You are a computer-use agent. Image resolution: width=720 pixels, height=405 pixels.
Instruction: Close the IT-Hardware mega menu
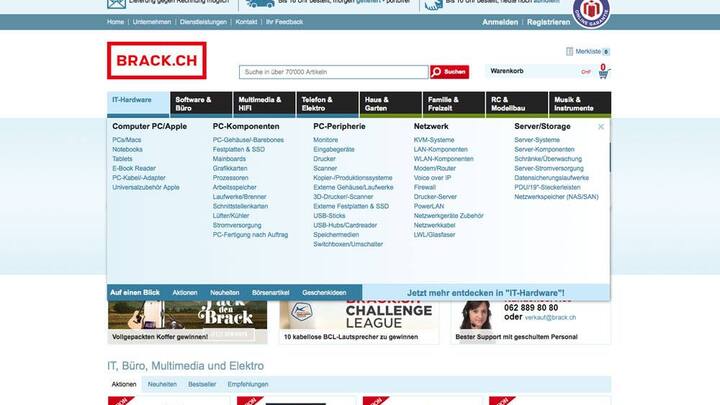601,127
